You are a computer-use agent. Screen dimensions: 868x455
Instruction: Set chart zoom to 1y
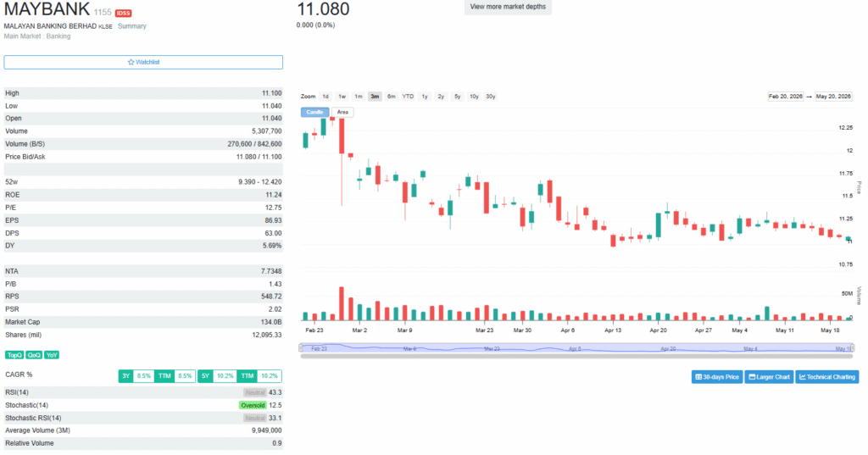(425, 97)
